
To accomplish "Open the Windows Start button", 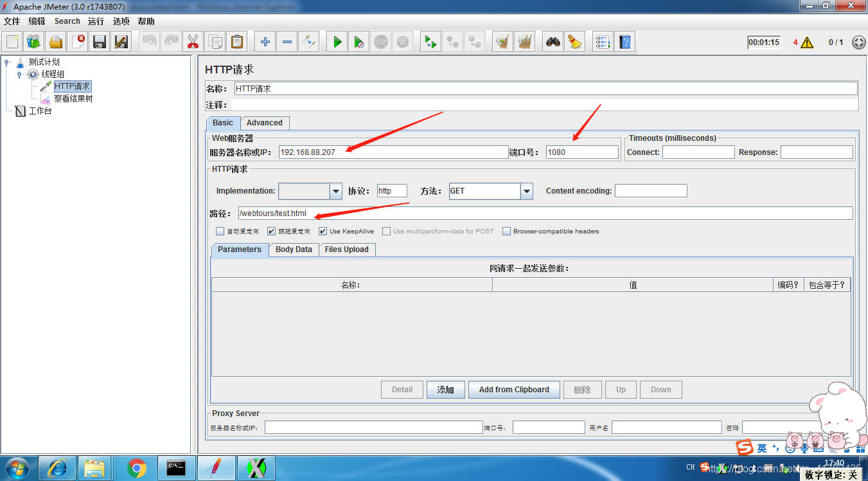I will (x=17, y=467).
